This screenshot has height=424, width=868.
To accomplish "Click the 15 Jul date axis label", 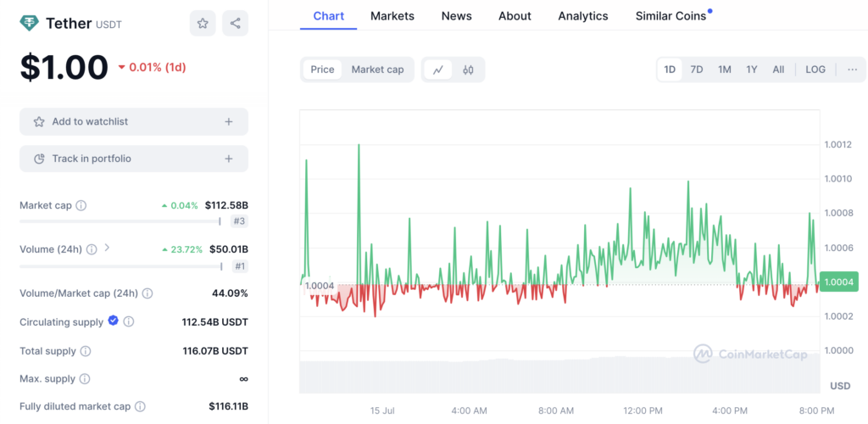I will [382, 410].
